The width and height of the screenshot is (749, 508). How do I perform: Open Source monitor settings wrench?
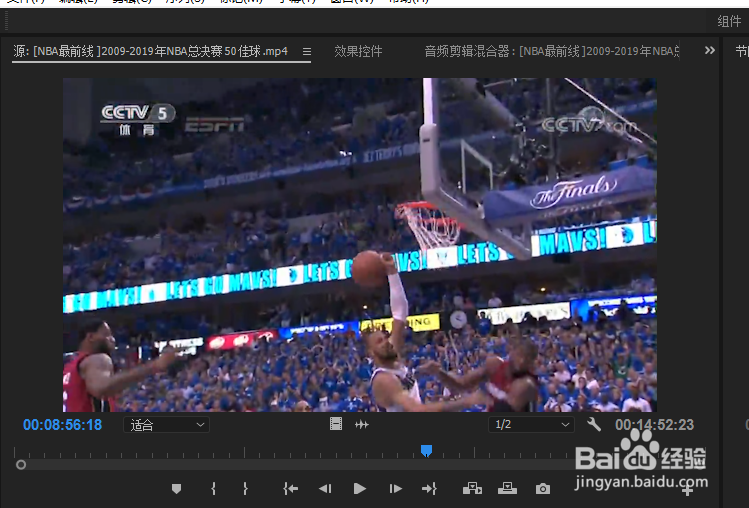[x=594, y=424]
